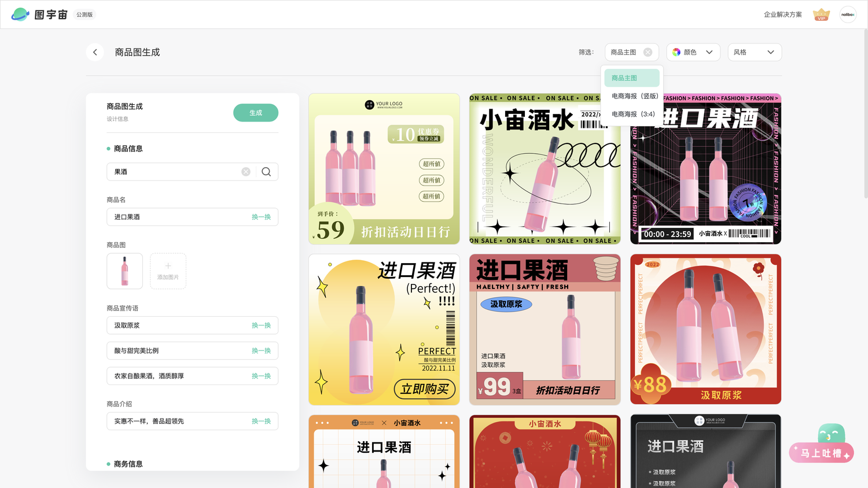Open the 商品主图 filter combo box

click(x=632, y=52)
